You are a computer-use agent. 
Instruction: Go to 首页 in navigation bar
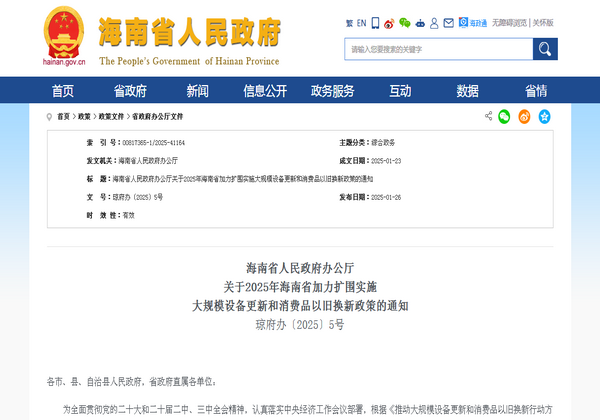62,91
